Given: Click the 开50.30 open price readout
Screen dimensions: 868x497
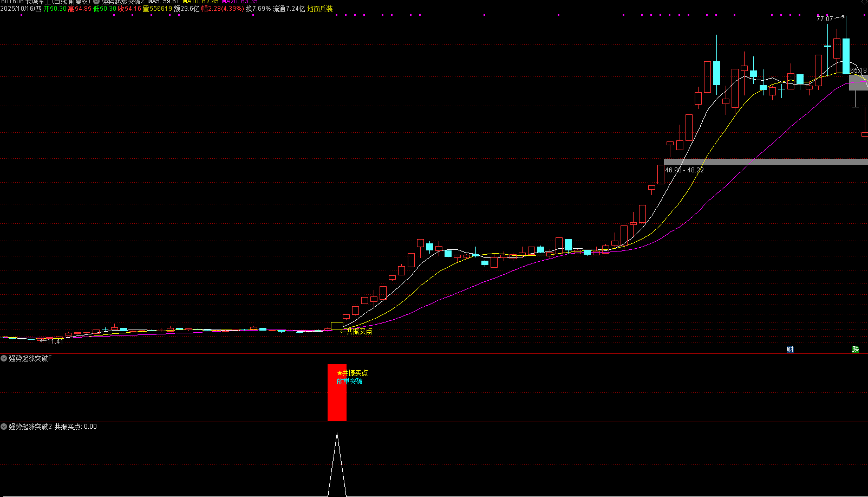Looking at the screenshot, I should coord(55,9).
